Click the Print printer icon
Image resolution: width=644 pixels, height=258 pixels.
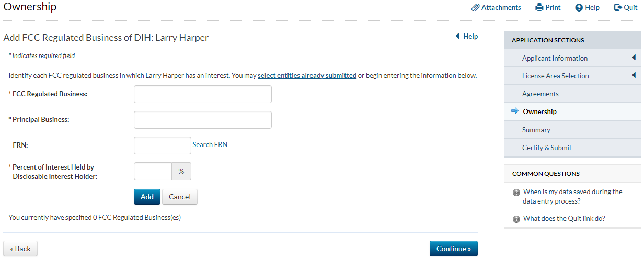(539, 8)
